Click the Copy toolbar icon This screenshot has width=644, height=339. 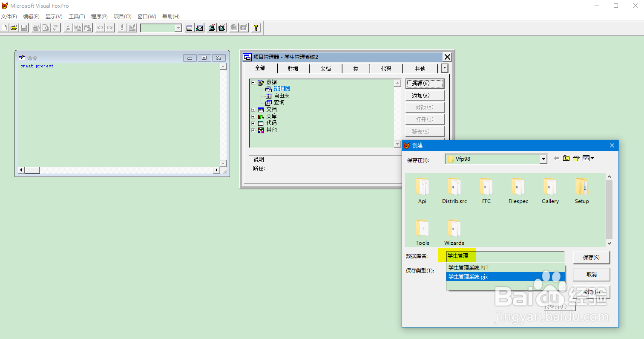click(78, 28)
